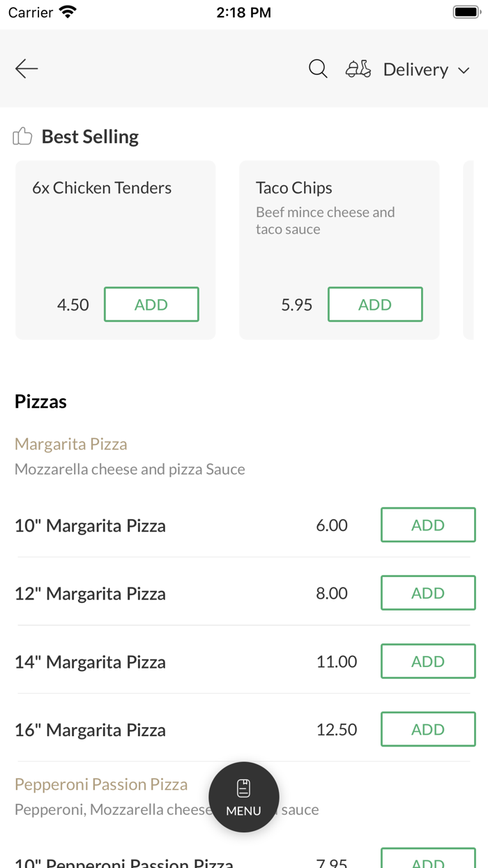Add 14" Margarita Pizza to order
Screen dimensions: 488x868
[428, 661]
